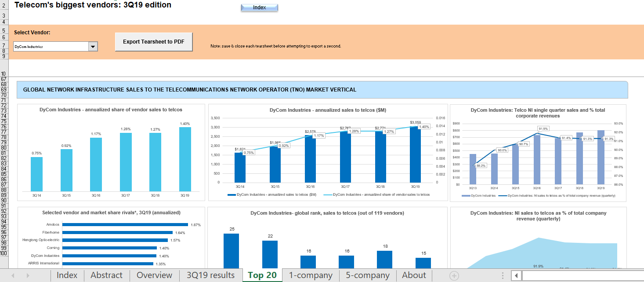Image resolution: width=644 pixels, height=282 pixels.
Task: Click the horizontal scrollbar track
Action: tap(580, 275)
